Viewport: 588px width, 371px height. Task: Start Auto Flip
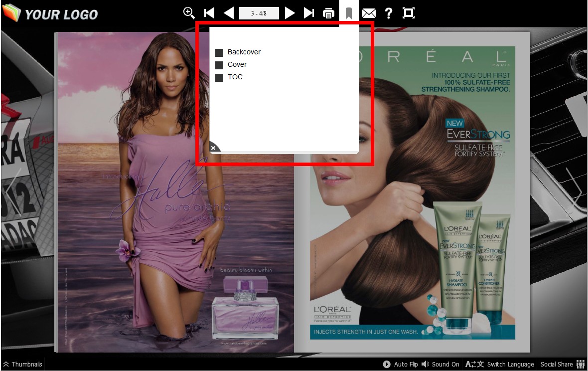coord(400,364)
